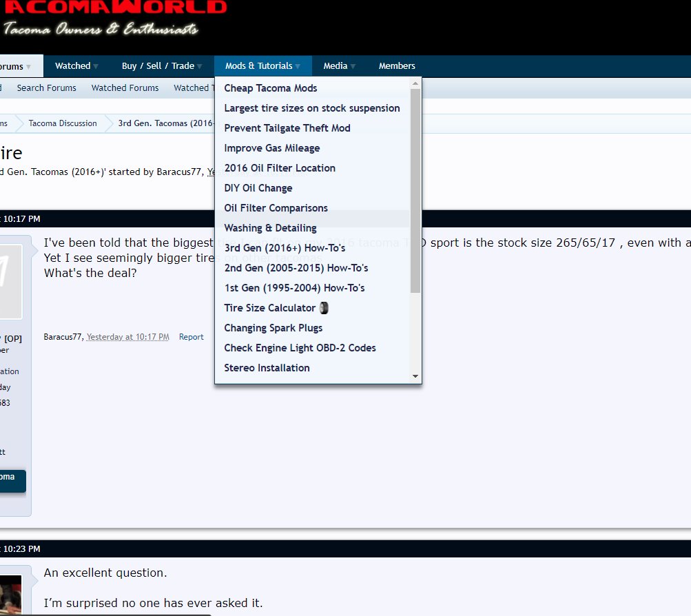Open the Buy / Sell / Trade tab
This screenshot has width=691, height=616.
(x=161, y=66)
